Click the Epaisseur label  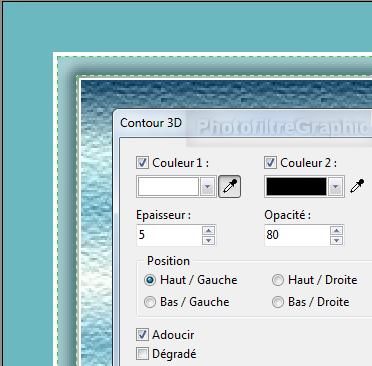[163, 215]
